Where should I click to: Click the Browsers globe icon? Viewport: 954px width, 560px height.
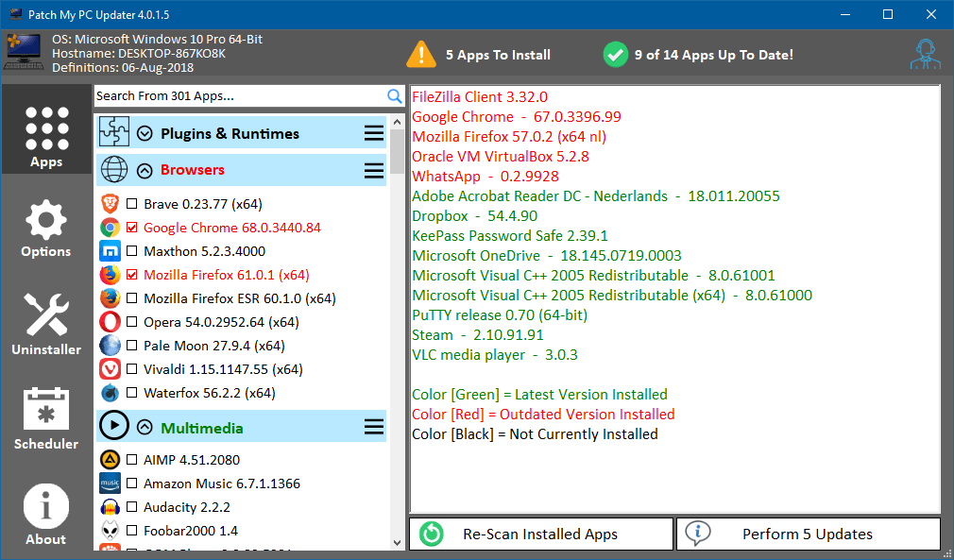click(x=113, y=170)
